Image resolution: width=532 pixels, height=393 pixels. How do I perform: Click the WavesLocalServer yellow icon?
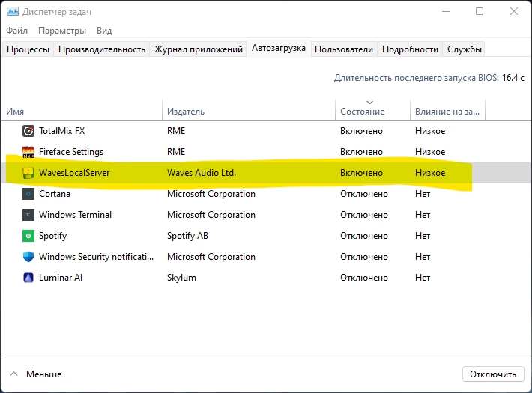[28, 173]
